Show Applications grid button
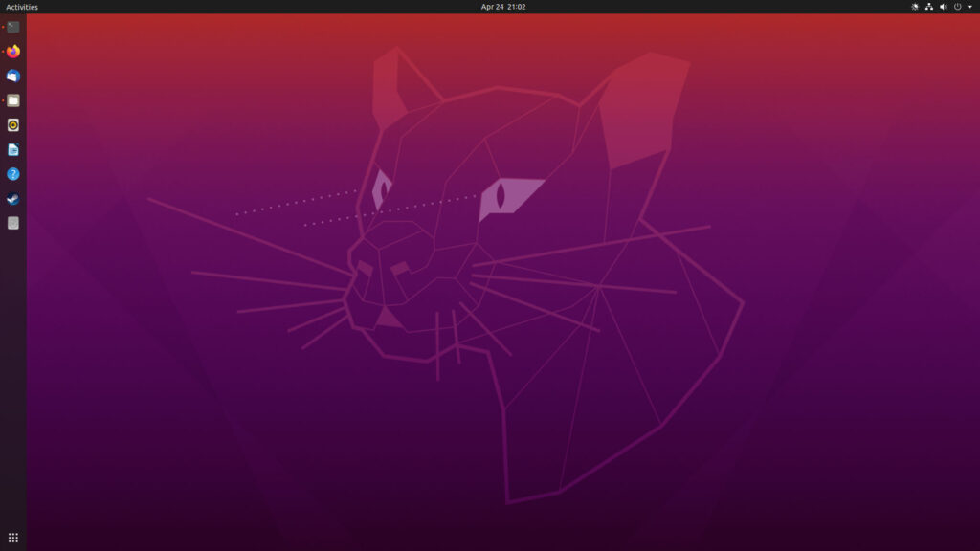The image size is (980, 551). [13, 538]
